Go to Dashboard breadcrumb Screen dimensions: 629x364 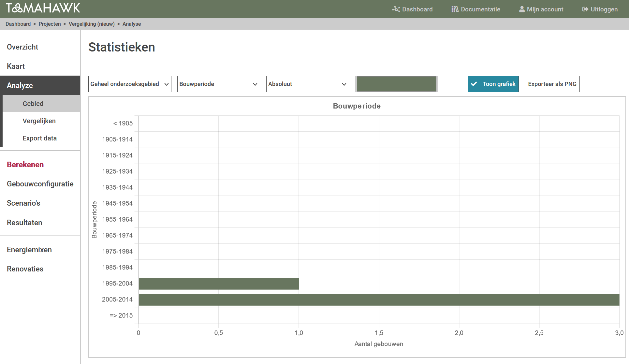click(18, 24)
